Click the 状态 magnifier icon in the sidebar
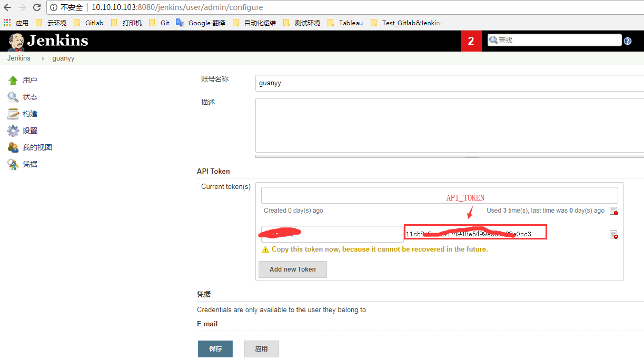This screenshot has width=644, height=360. point(13,97)
